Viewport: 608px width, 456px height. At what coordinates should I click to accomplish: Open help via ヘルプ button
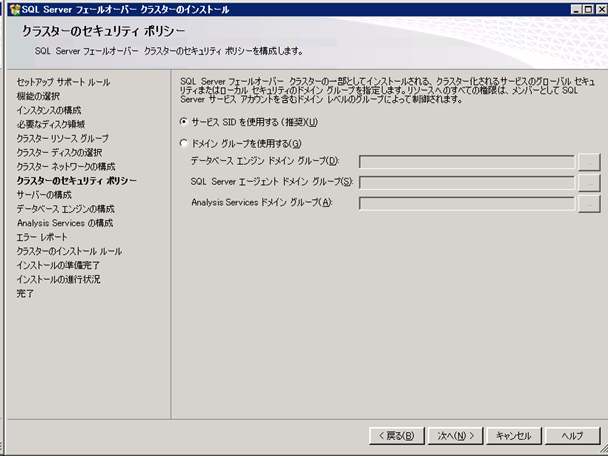tap(572, 436)
